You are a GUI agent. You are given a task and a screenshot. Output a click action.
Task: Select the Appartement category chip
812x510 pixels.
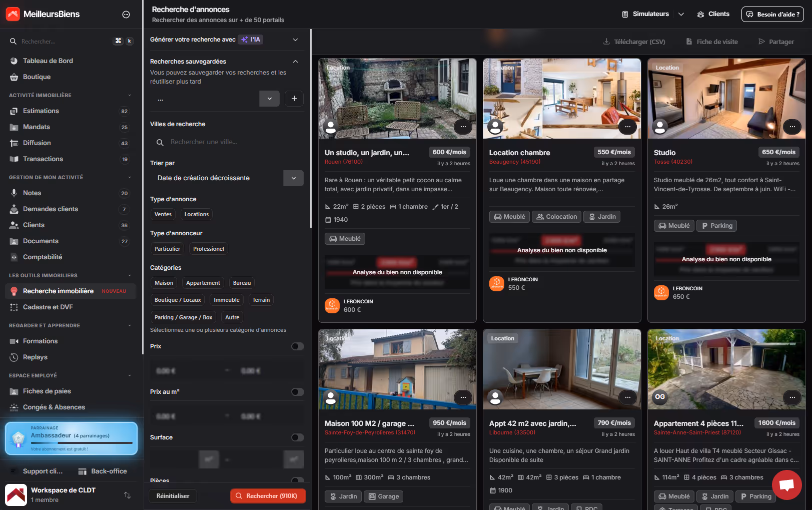pos(203,283)
